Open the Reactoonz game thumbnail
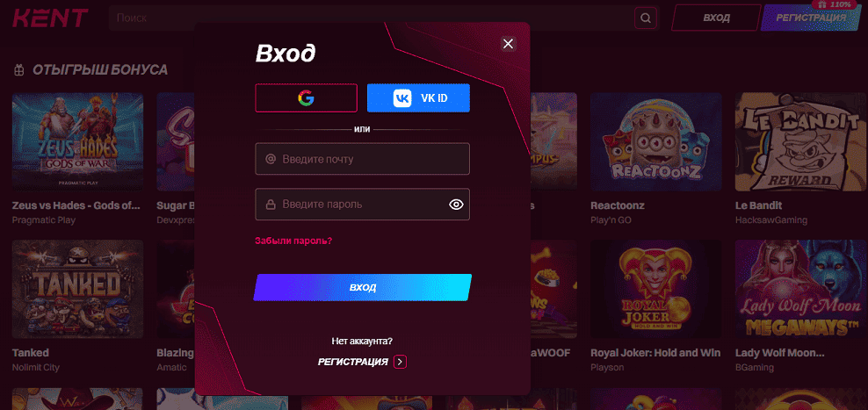Viewport: 868px width, 410px height. pyautogui.click(x=656, y=142)
